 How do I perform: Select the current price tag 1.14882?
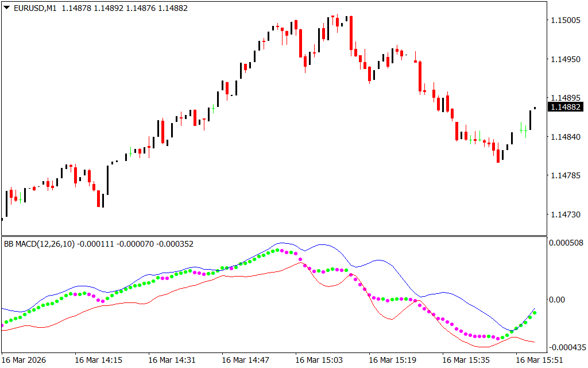pos(566,107)
